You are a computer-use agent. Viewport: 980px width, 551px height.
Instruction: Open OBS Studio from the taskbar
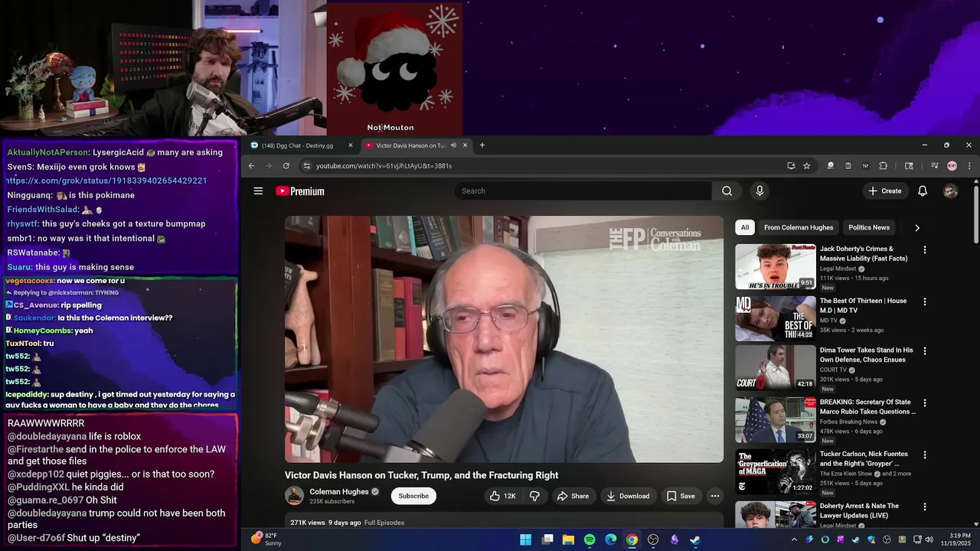coord(653,540)
